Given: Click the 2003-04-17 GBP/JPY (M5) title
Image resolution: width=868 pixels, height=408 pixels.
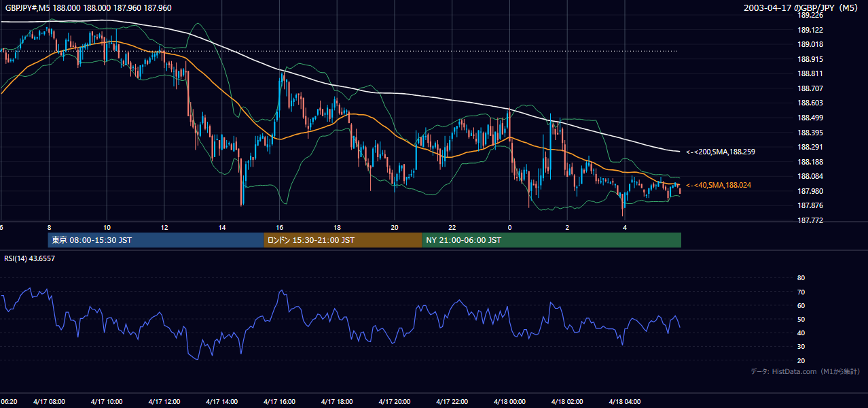Looking at the screenshot, I should point(801,8).
